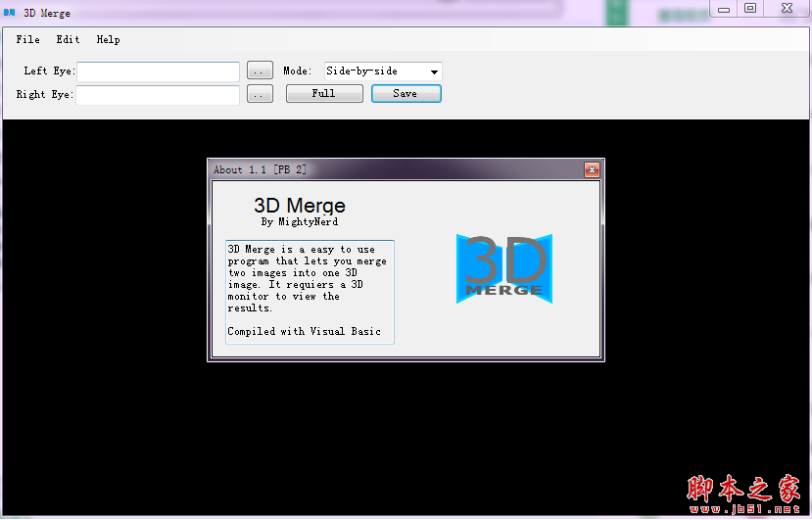Click the 'Left Eye:' label
This screenshot has width=812, height=520.
tap(49, 71)
